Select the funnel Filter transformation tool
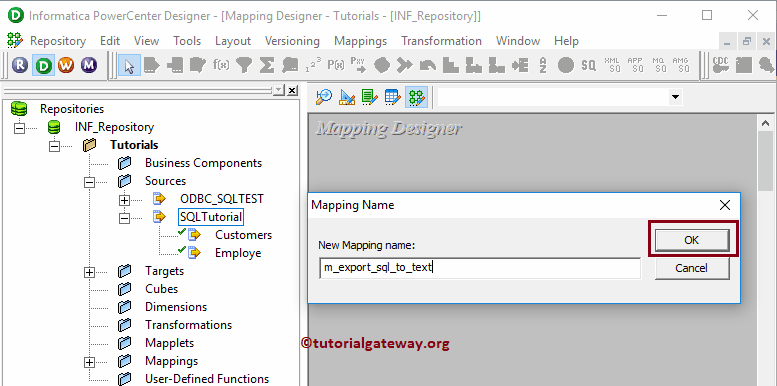The image size is (777, 386). (x=244, y=65)
